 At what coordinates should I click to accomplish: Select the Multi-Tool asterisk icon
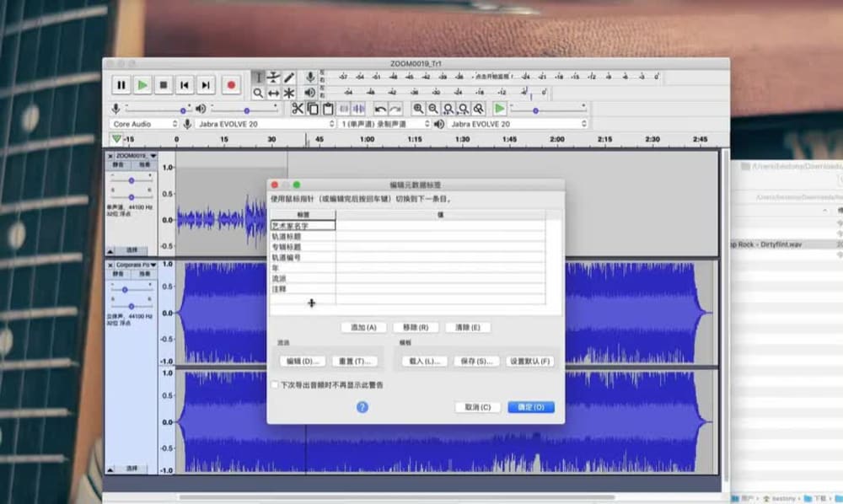(x=289, y=93)
